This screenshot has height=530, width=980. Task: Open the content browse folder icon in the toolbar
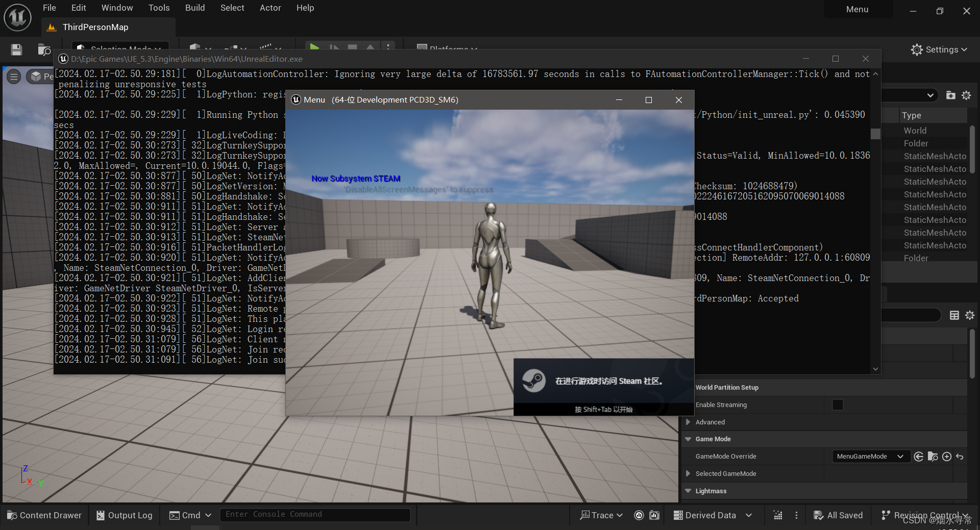44,49
